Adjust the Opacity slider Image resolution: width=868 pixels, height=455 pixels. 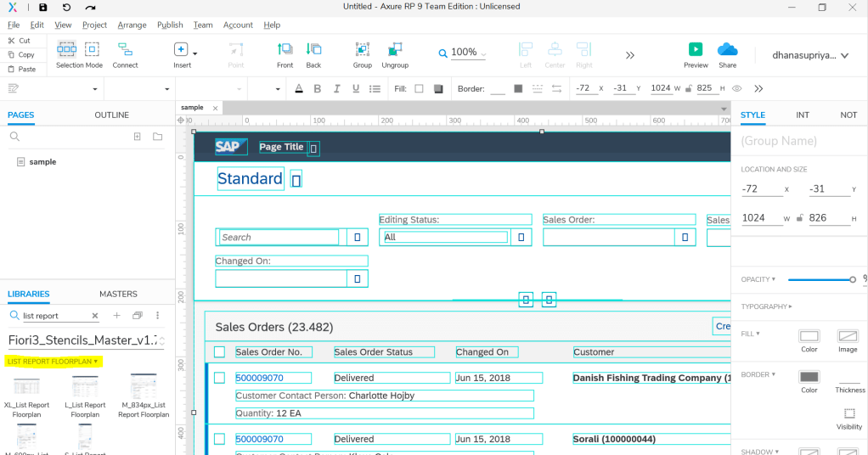tap(852, 279)
